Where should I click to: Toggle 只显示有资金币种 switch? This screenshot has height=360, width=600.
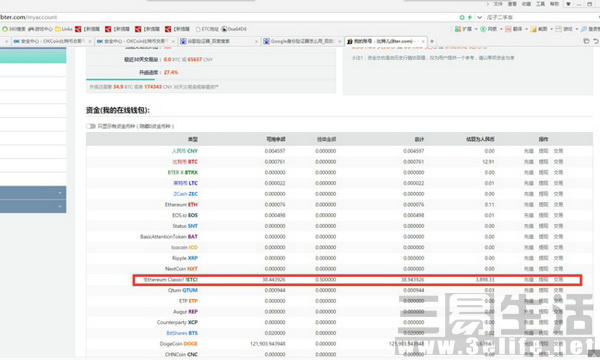coord(91,126)
